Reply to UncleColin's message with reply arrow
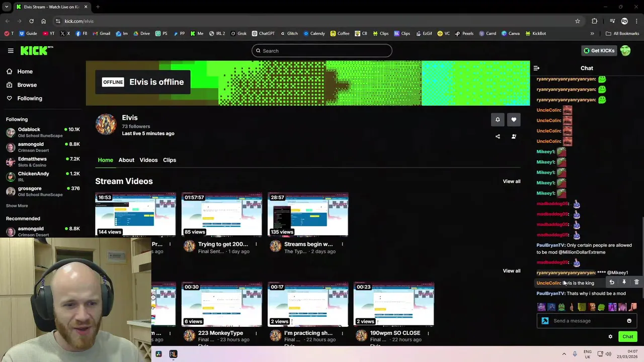The height and width of the screenshot is (362, 644). (x=612, y=283)
